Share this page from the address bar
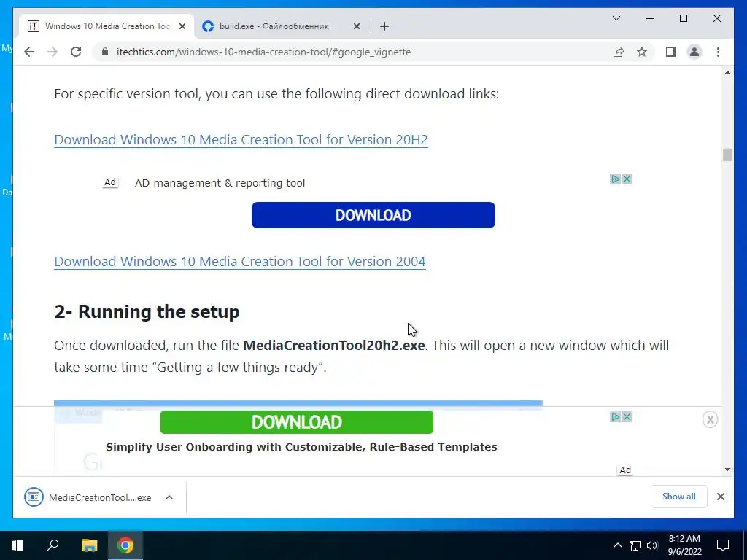The image size is (747, 560). [x=619, y=52]
